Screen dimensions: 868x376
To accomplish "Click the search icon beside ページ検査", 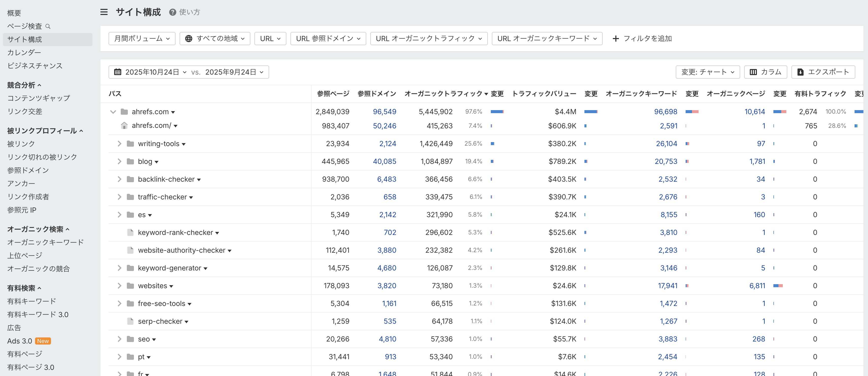I will click(48, 26).
